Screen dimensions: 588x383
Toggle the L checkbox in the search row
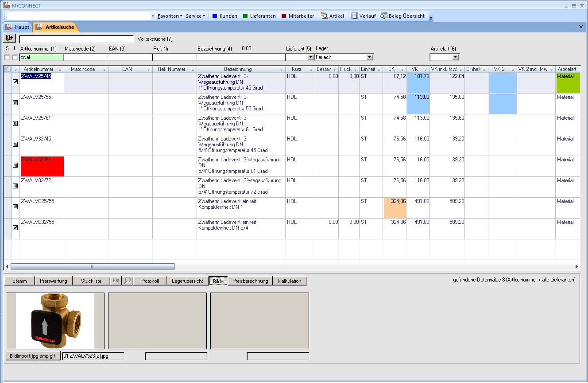tap(15, 57)
